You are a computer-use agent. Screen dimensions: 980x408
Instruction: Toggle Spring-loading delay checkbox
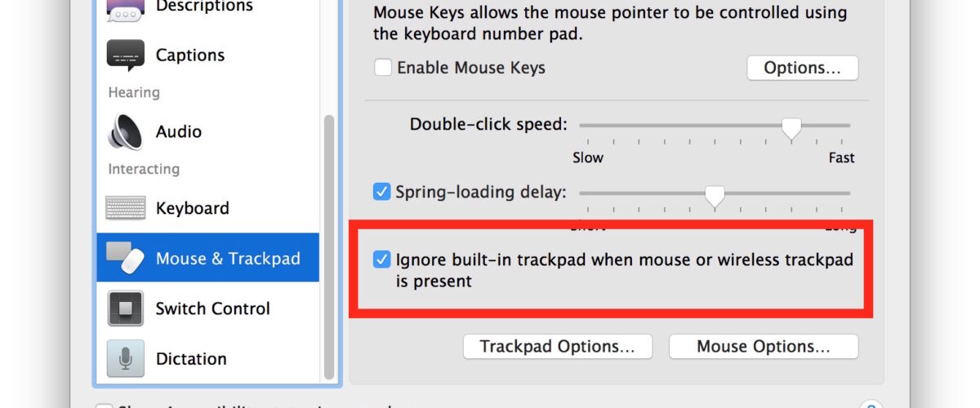(381, 193)
